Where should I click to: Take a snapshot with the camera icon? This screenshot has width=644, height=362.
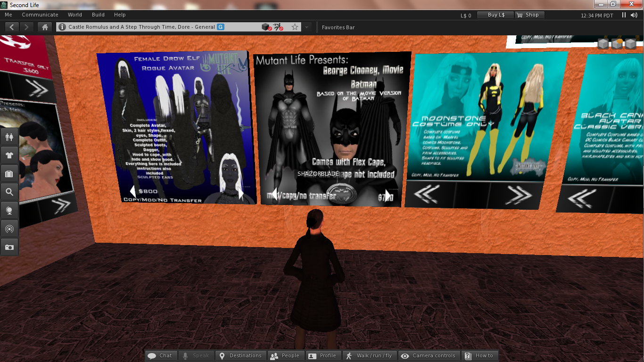coord(9,247)
